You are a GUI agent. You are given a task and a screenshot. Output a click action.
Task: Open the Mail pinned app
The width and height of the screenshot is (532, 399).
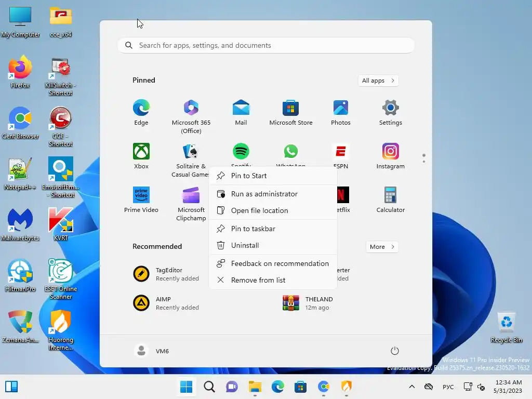(241, 113)
